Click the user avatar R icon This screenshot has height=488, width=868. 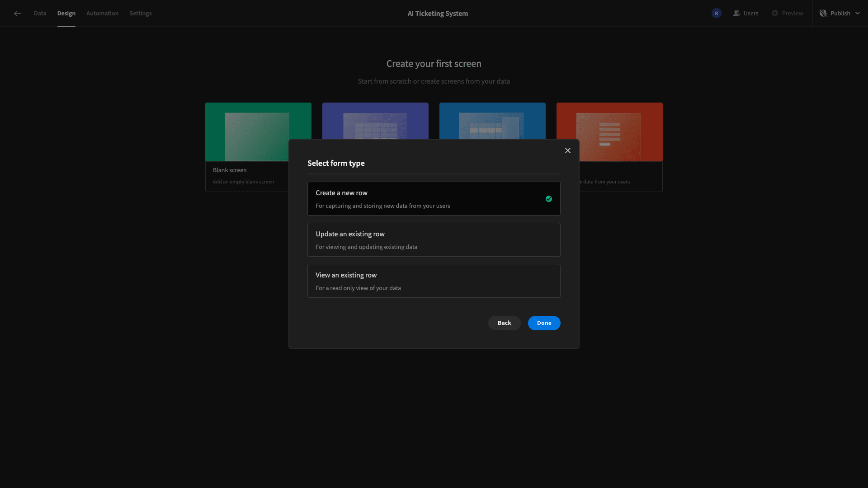point(717,13)
